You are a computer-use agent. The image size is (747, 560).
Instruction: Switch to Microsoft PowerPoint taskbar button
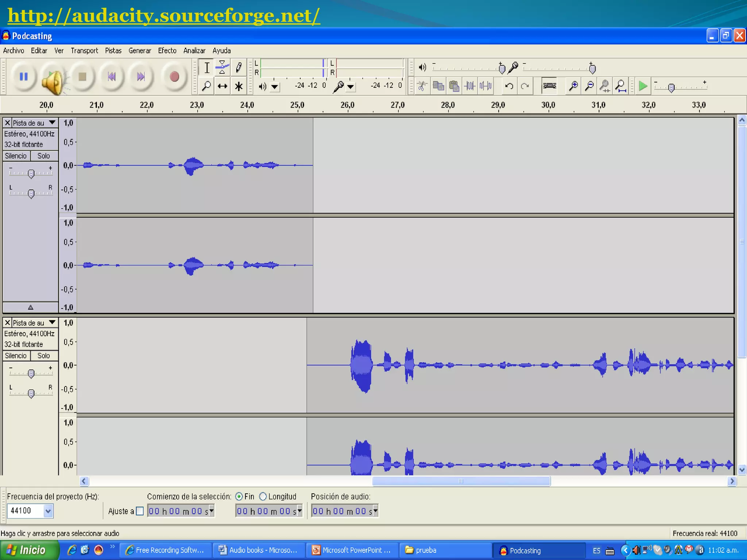(352, 550)
